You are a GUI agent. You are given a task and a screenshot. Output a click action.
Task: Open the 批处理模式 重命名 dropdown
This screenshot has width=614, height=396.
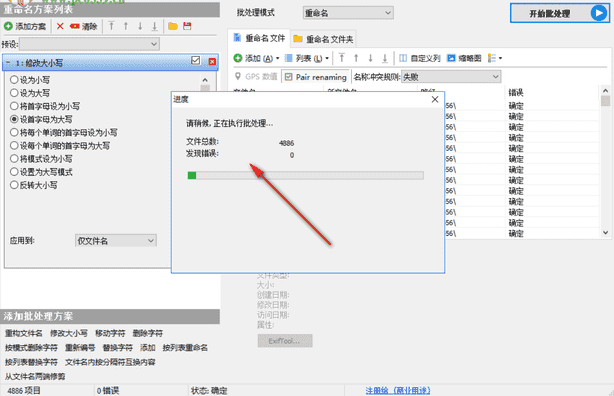pos(348,13)
